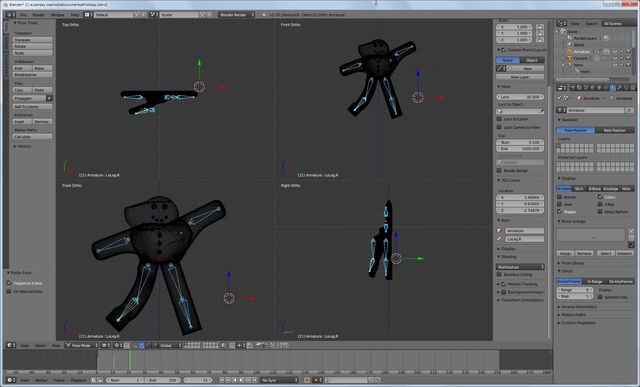This screenshot has height=387, width=640.
Task: Click the Scale button in Pose Tools
Action: pyautogui.click(x=32, y=53)
